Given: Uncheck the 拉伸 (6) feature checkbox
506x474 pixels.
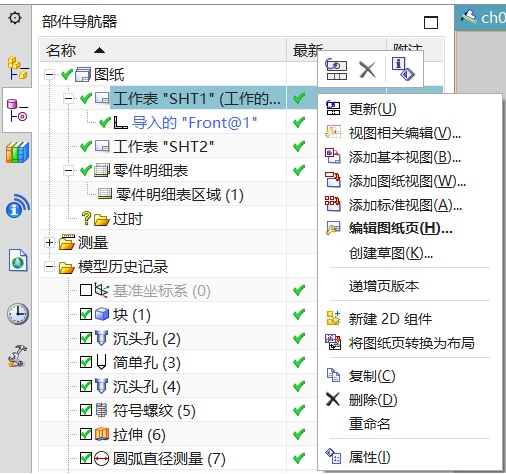Looking at the screenshot, I should point(86,434).
